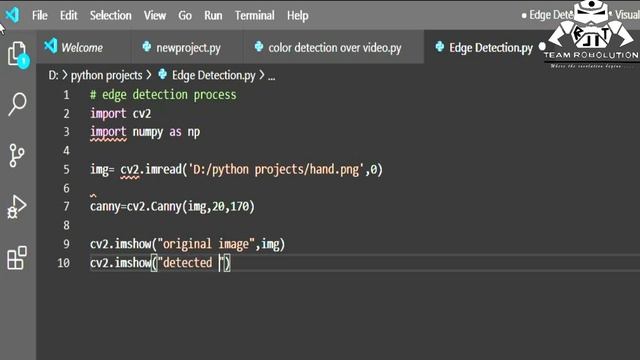The height and width of the screenshot is (360, 640).
Task: Click the VS Code logo in title bar
Action: (x=13, y=15)
